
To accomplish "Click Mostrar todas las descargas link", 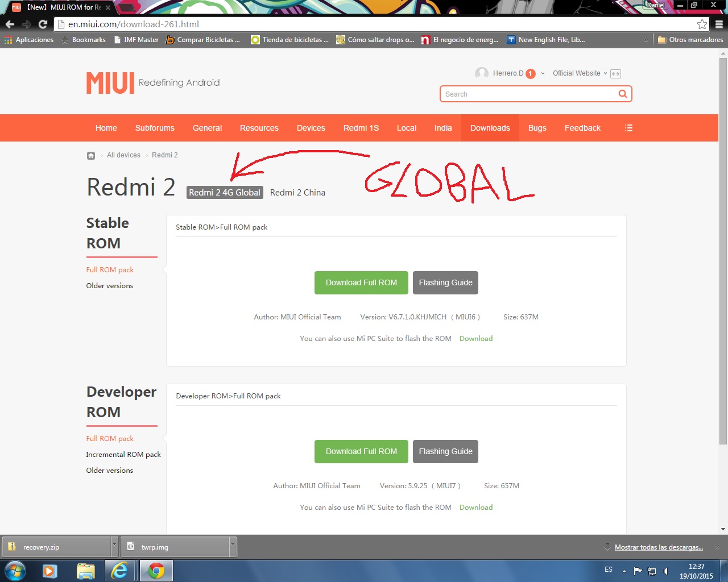I will (659, 547).
